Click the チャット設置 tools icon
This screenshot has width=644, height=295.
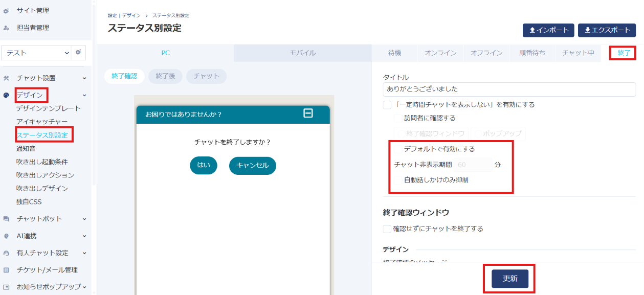point(6,78)
